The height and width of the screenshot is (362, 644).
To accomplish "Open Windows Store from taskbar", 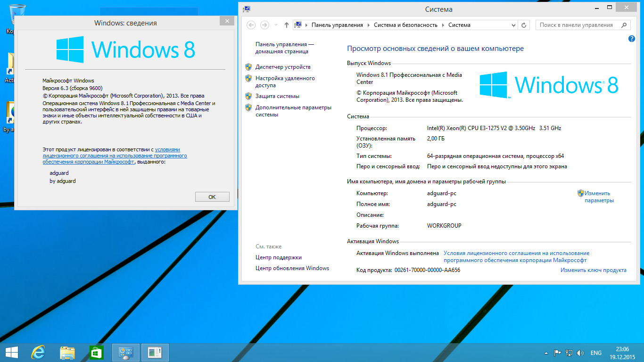I will click(x=96, y=352).
